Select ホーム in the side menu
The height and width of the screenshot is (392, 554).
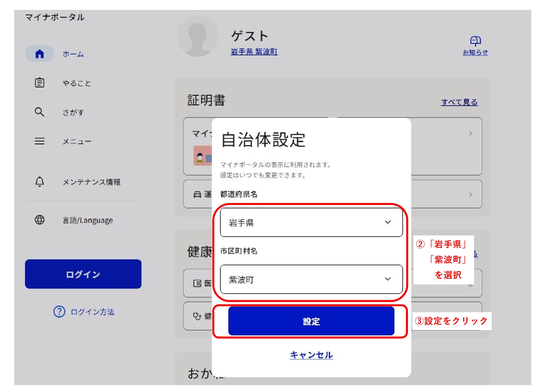point(73,54)
